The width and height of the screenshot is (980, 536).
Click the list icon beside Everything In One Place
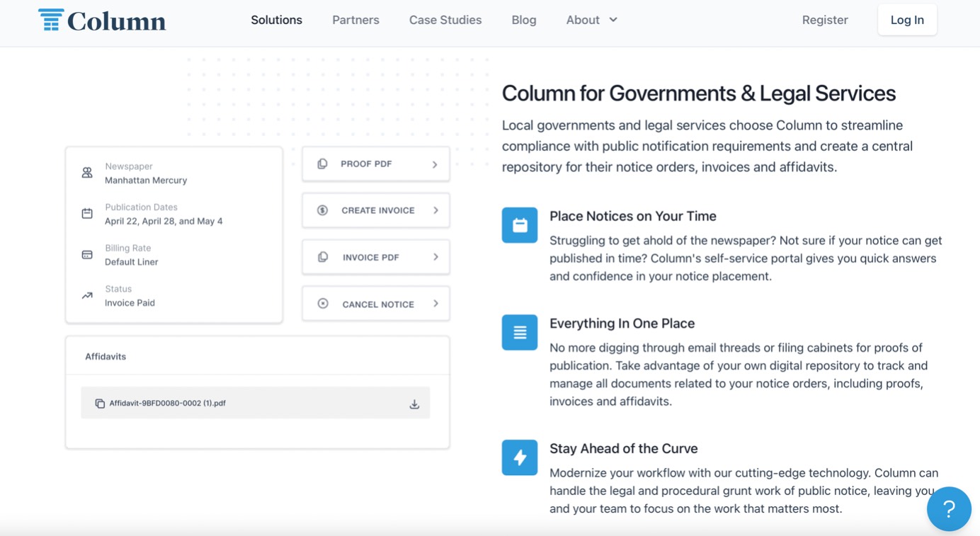point(520,332)
